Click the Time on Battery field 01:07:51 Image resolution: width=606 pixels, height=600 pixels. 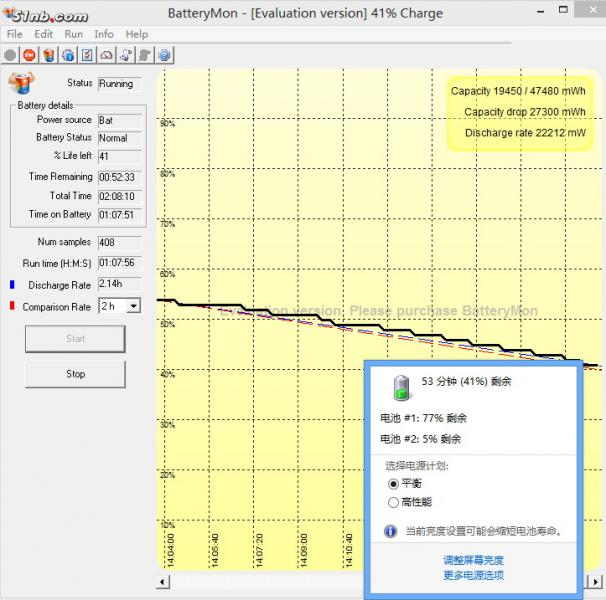coord(120,215)
